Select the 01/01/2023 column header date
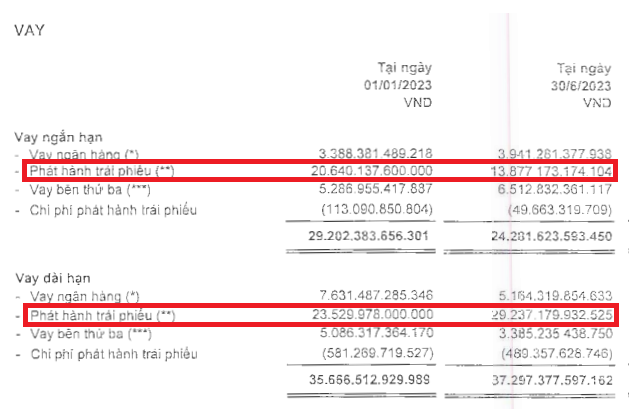The image size is (629, 409). click(397, 85)
